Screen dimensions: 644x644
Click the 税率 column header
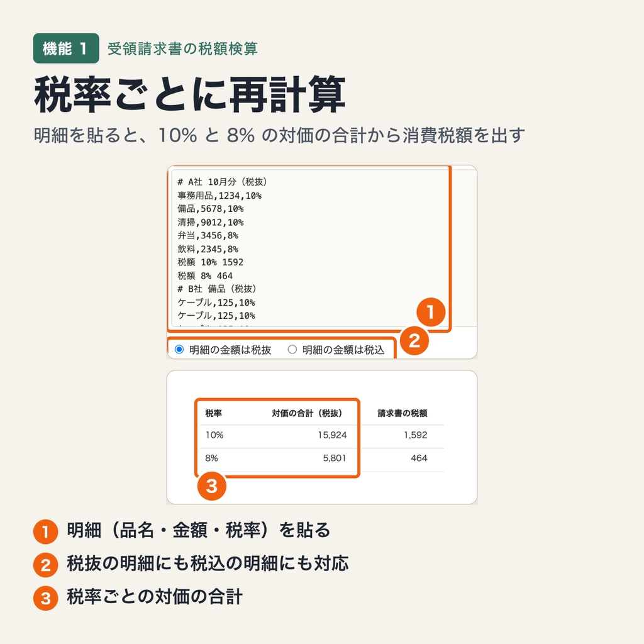pyautogui.click(x=214, y=413)
